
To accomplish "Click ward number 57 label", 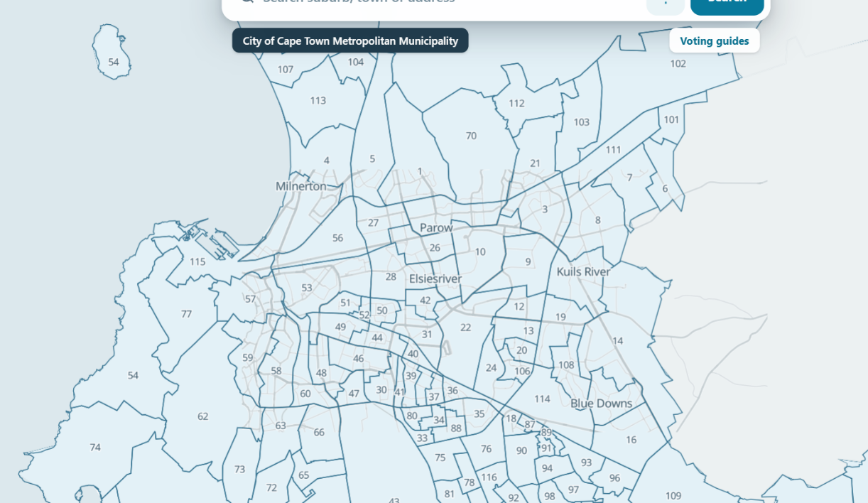I will [250, 299].
